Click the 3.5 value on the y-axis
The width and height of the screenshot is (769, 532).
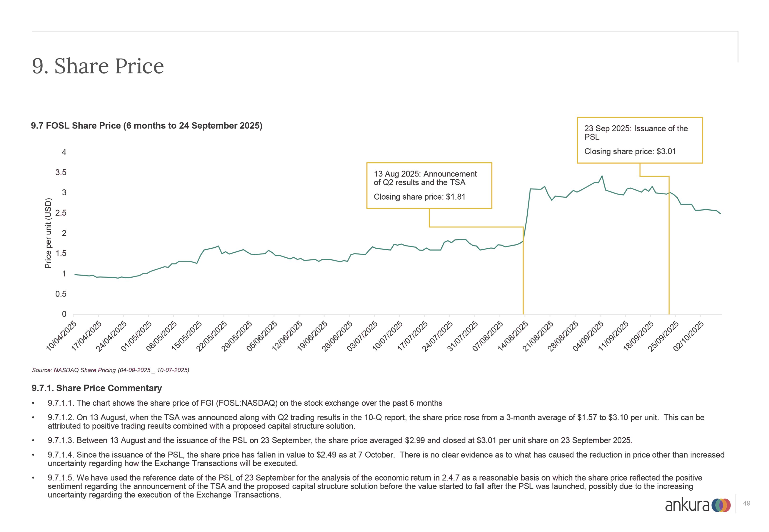61,172
